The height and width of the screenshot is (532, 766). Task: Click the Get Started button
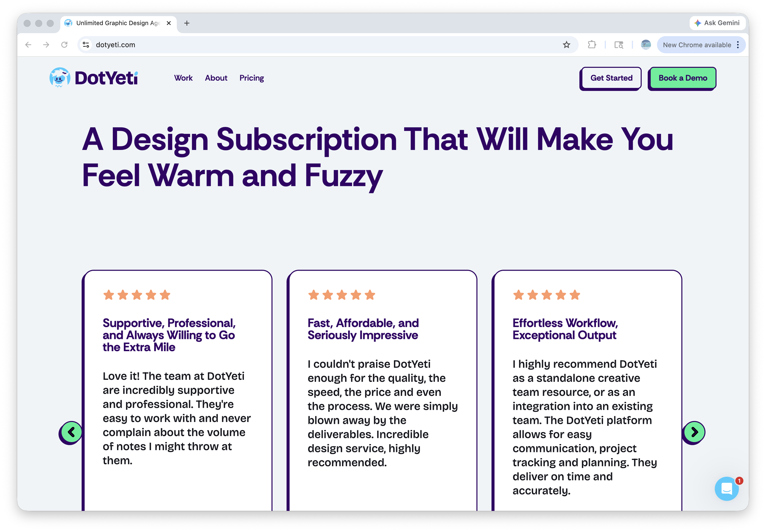coord(611,78)
